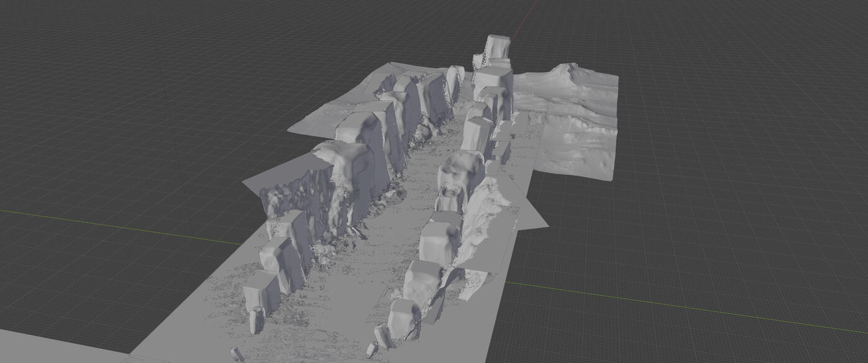Click the tiny rock fragment at bottom edge
The width and height of the screenshot is (868, 363).
pos(237,354)
